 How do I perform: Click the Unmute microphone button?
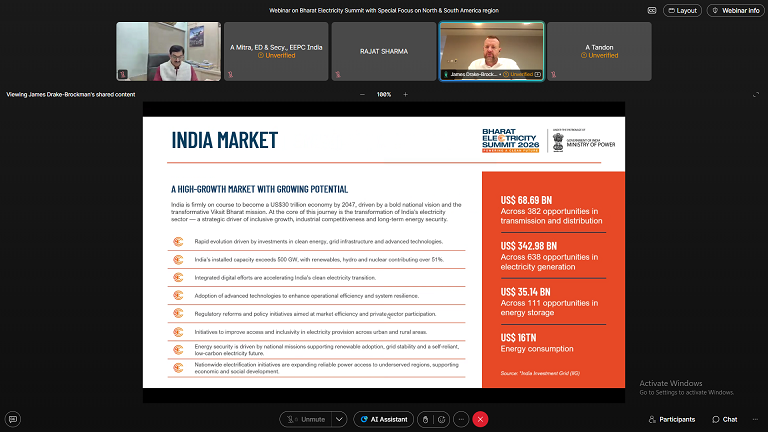click(305, 419)
